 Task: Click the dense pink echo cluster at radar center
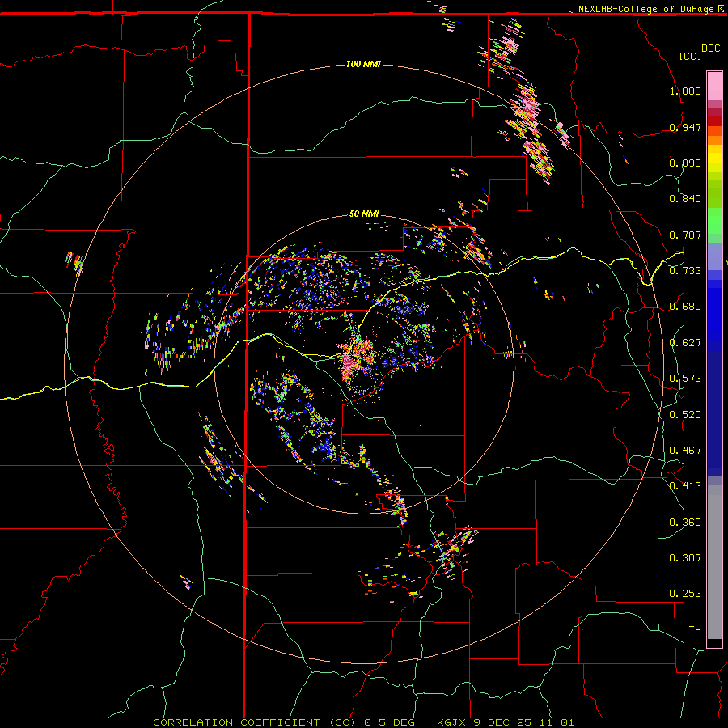[355, 358]
